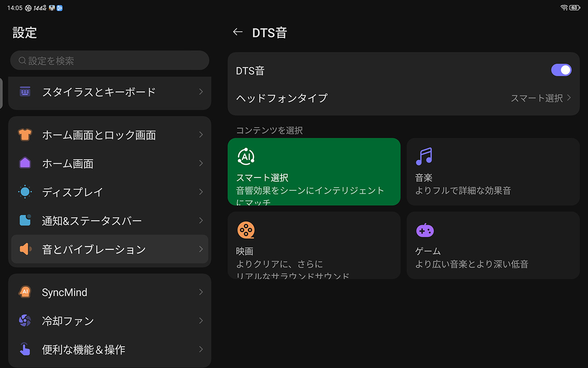Click the orange shirt ホーム画面とロック画面 icon

coord(25,135)
